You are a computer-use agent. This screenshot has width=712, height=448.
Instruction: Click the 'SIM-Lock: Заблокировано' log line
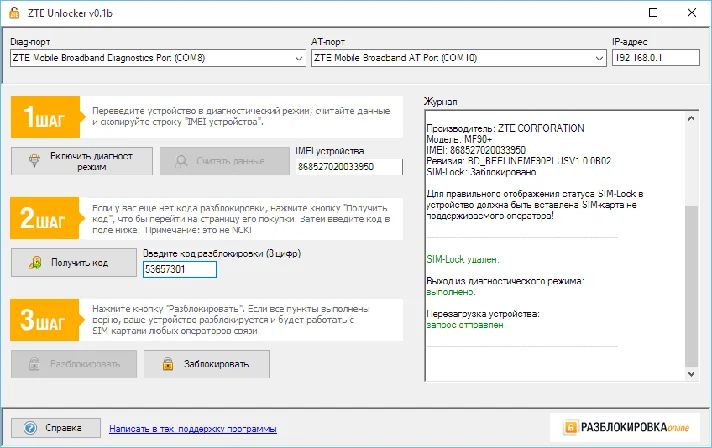481,172
